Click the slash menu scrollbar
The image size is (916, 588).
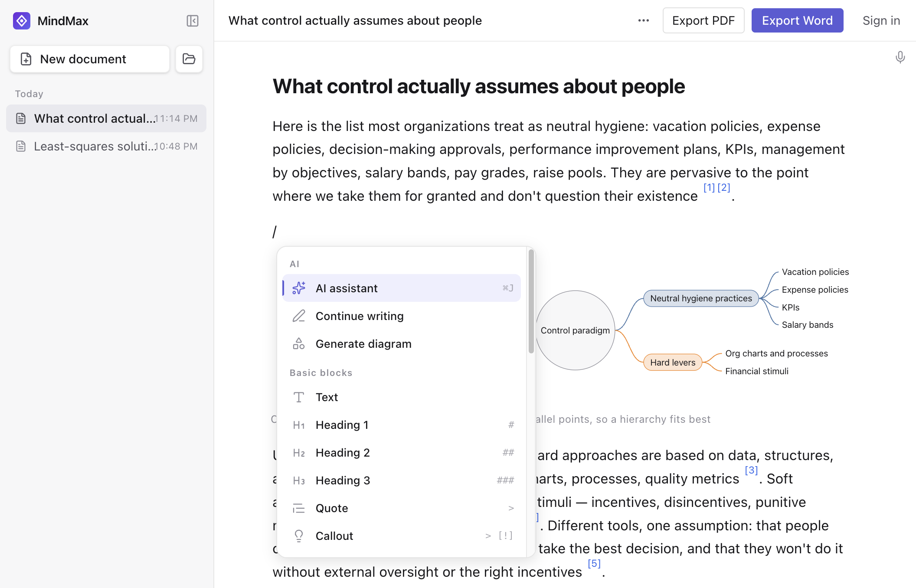[x=531, y=301]
